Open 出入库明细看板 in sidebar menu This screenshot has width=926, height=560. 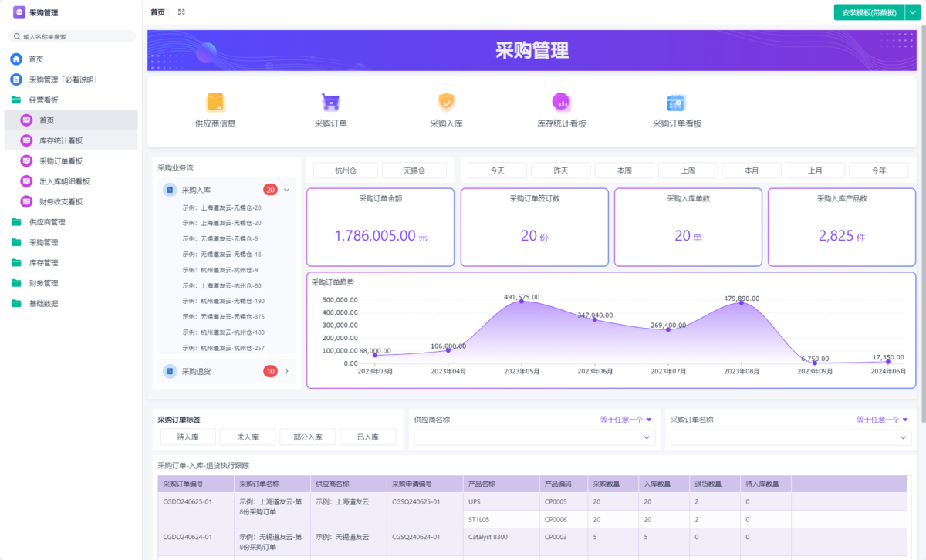[71, 181]
